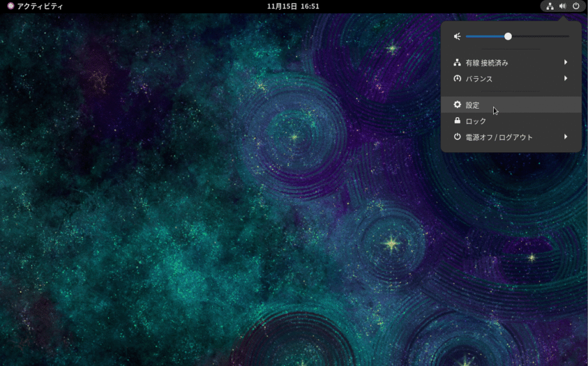The width and height of the screenshot is (588, 366).
Task: Click the wired network icon in menu
Action: (x=457, y=63)
